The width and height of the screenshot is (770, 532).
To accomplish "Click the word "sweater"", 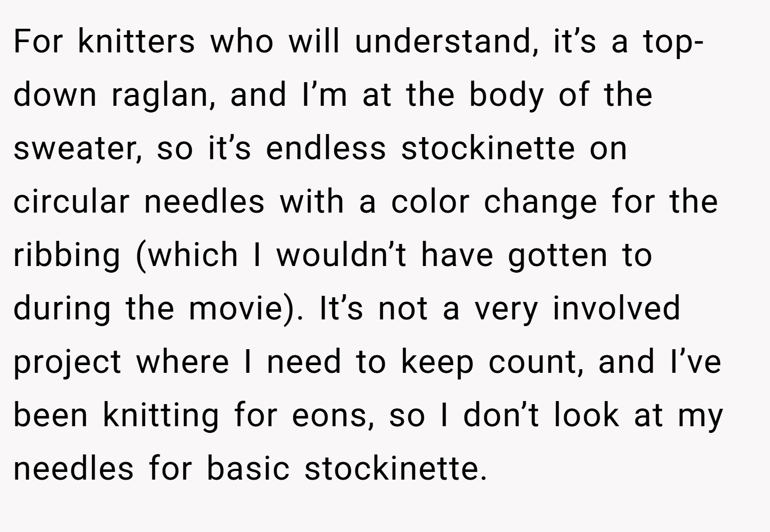I will click(x=75, y=148).
